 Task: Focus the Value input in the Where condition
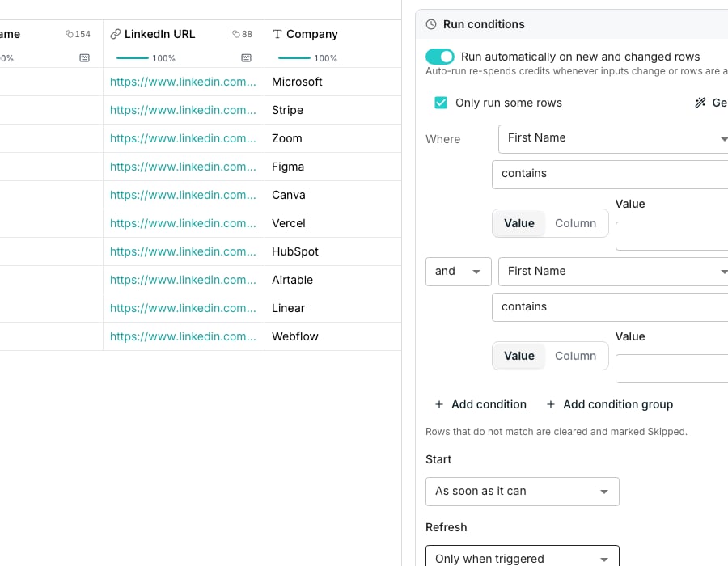[672, 236]
